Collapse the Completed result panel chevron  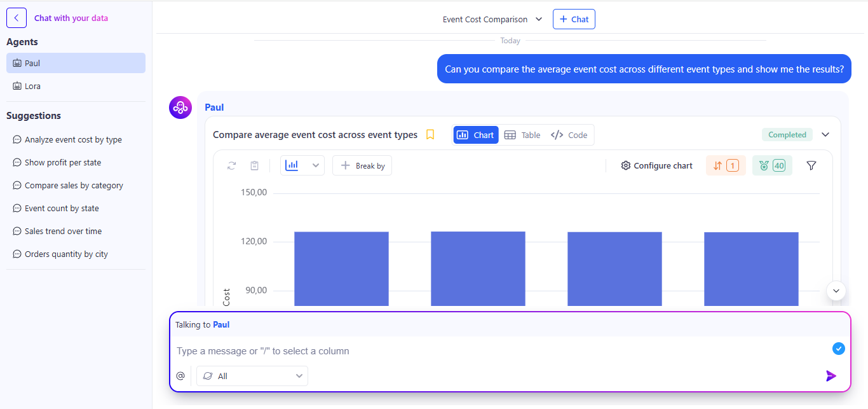coord(825,135)
